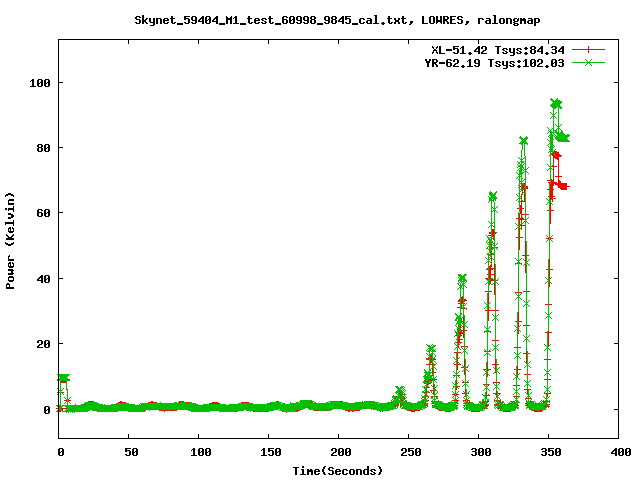Screen dimensions: 640x480
Task: Click the Time(Seconds) axis label
Action: tap(338, 471)
